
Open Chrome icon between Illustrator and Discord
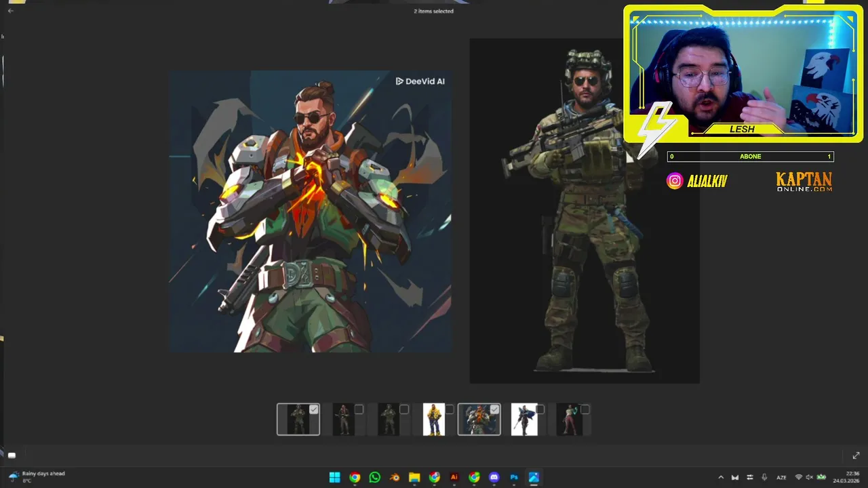(x=474, y=477)
